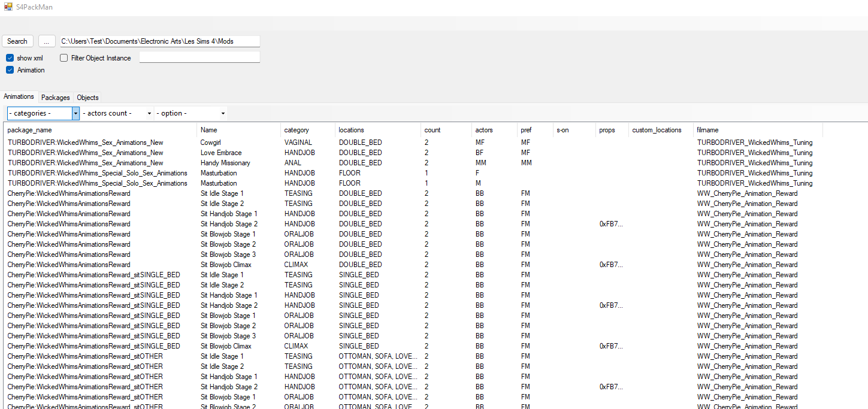This screenshot has height=409, width=868.
Task: Click the first 'TEASING' category cell
Action: coord(298,193)
